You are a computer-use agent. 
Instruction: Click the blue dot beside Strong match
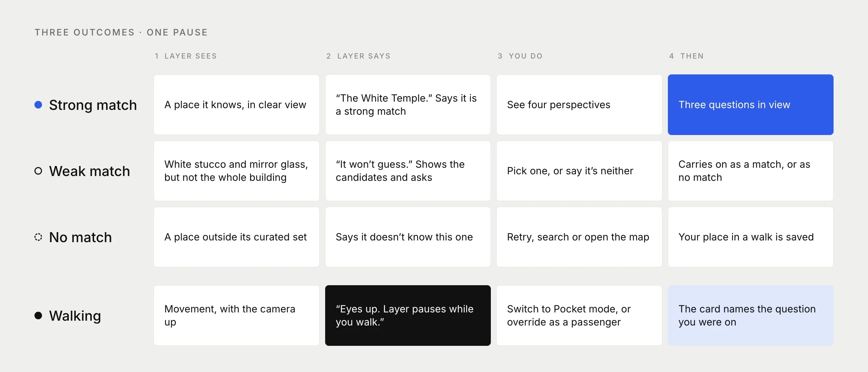pyautogui.click(x=38, y=105)
